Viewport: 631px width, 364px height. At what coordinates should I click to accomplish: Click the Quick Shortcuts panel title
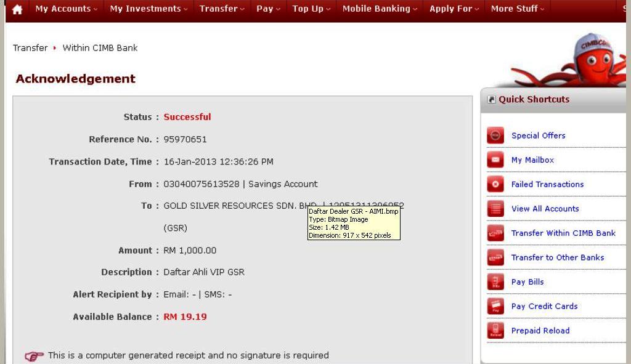[534, 99]
